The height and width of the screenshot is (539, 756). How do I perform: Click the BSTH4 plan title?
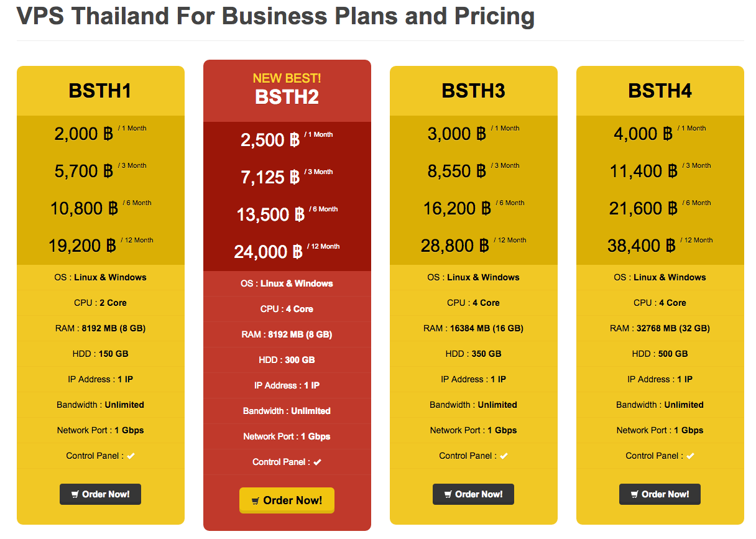[x=660, y=91]
